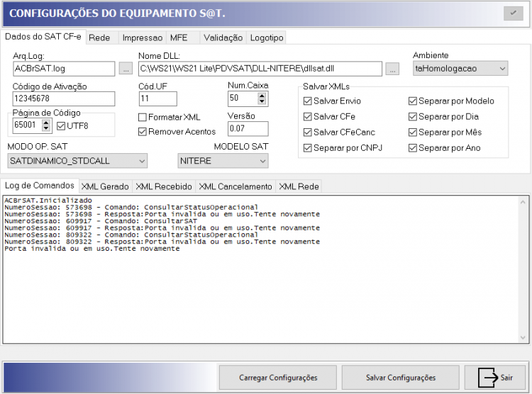The height and width of the screenshot is (394, 532).
Task: Open the Impressao tab
Action: (143, 38)
